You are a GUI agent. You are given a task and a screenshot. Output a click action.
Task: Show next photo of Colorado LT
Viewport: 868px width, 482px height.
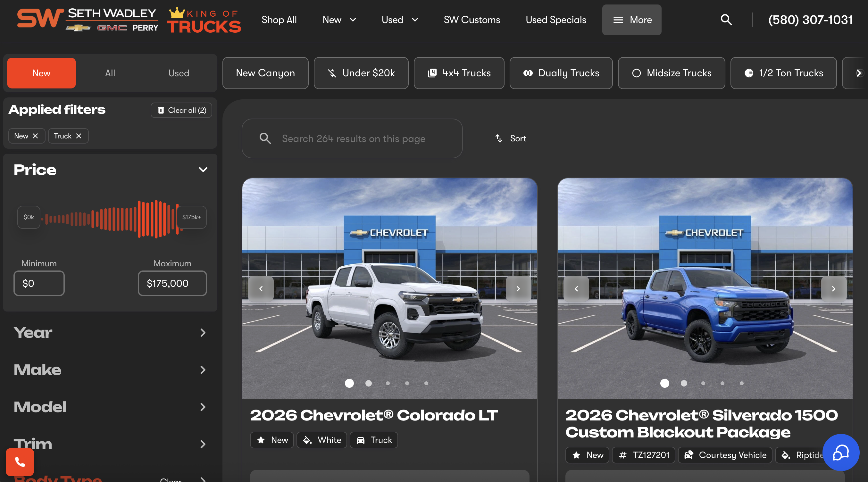click(x=518, y=289)
